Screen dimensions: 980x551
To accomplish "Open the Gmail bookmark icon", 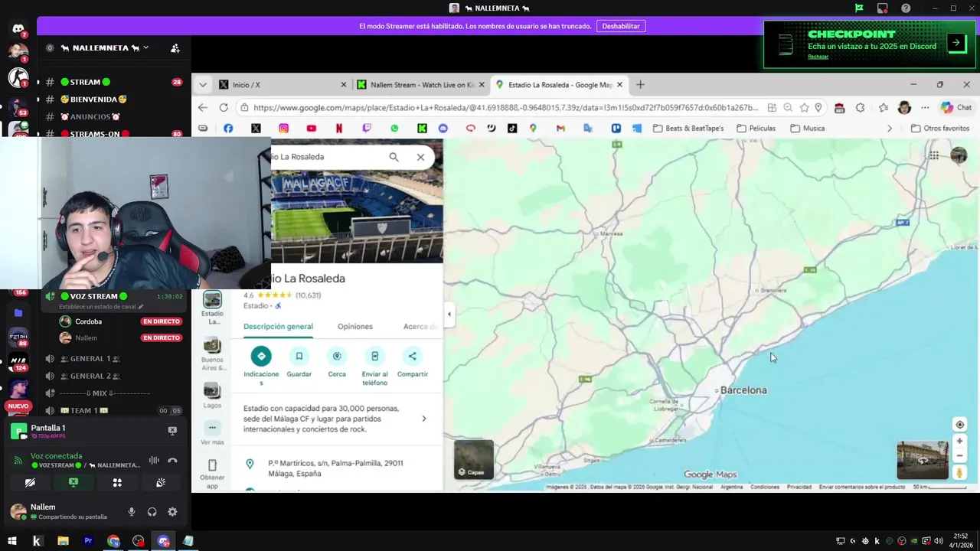I will (560, 129).
